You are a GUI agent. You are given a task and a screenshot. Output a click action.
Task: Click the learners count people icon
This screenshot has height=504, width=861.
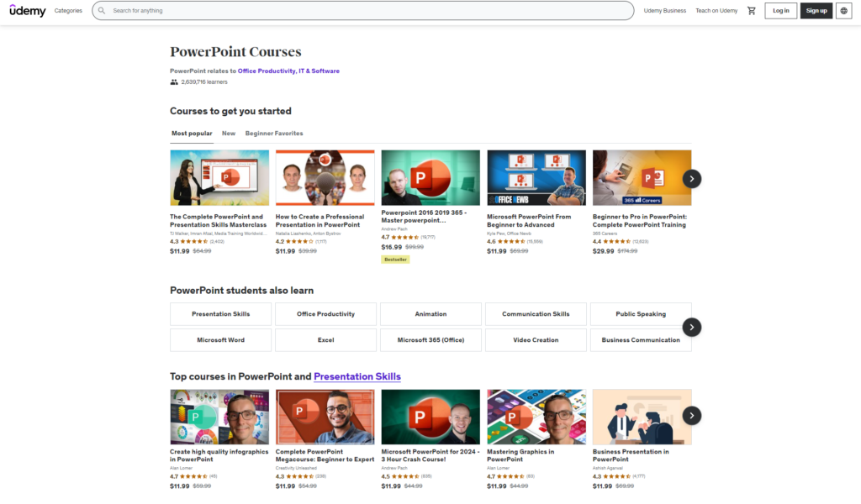173,81
